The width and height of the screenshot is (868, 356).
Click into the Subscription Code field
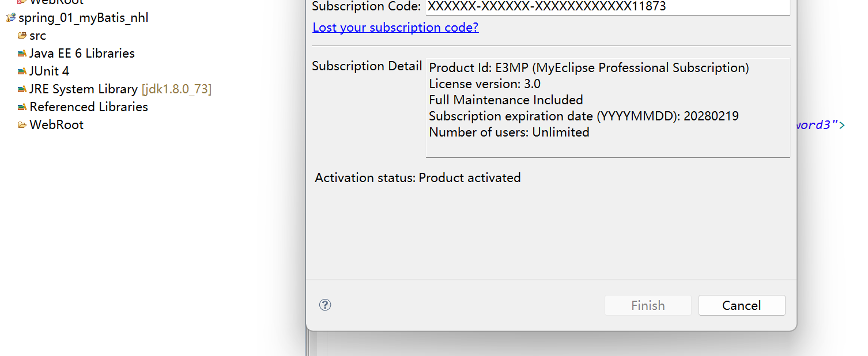[x=607, y=7]
